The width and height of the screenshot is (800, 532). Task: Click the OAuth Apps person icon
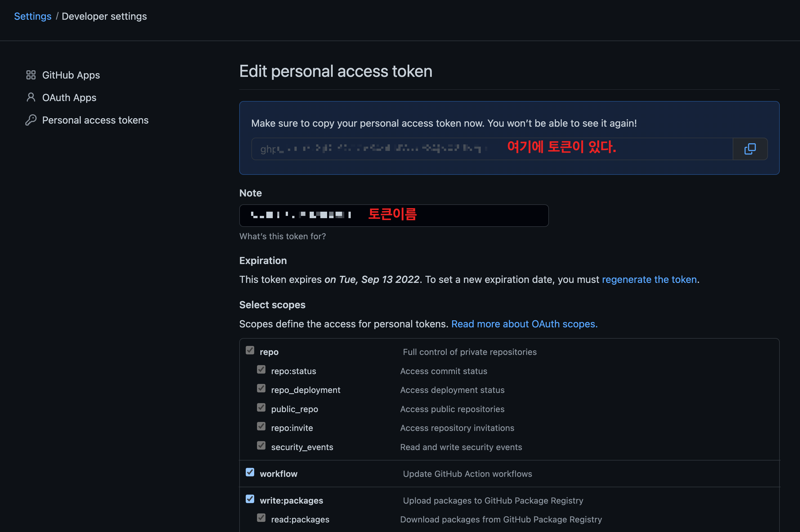coord(31,97)
